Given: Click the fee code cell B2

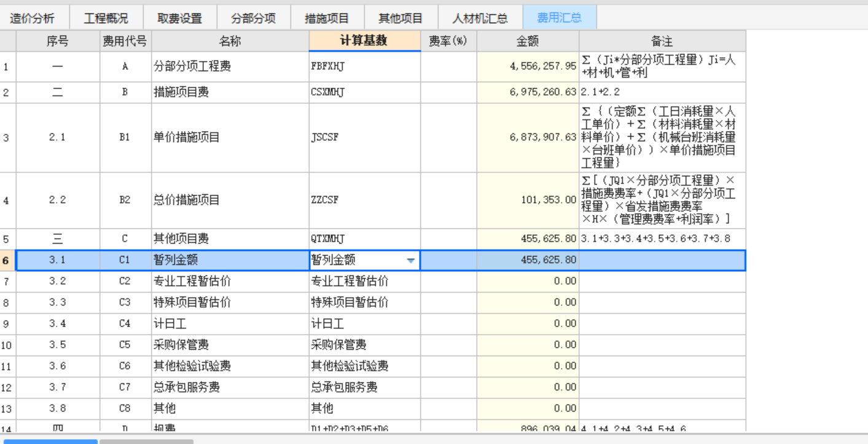Looking at the screenshot, I should coord(125,200).
